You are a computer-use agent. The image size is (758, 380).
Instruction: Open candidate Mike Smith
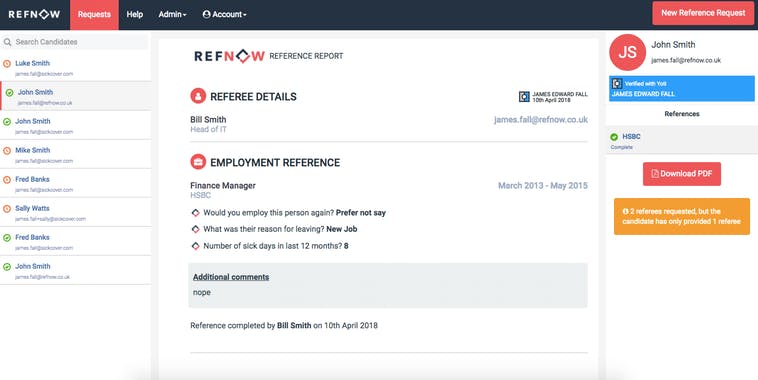point(75,154)
